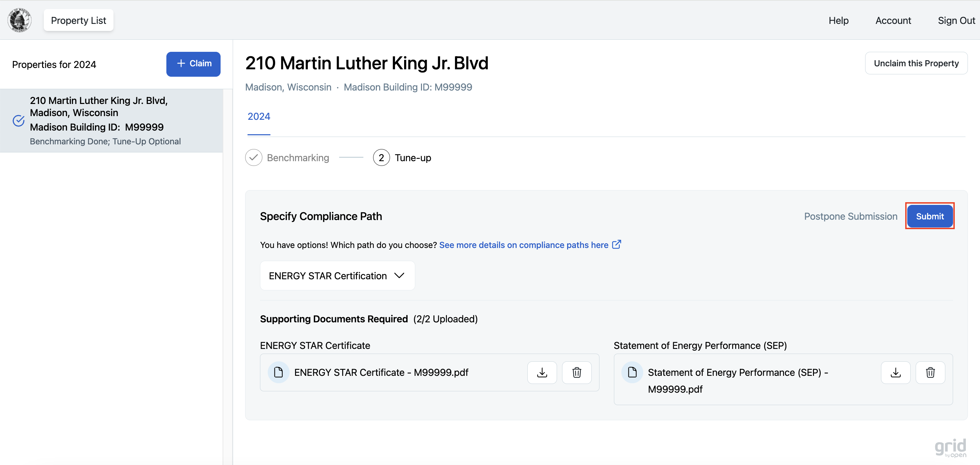Click the SEP document file icon

[x=632, y=372]
